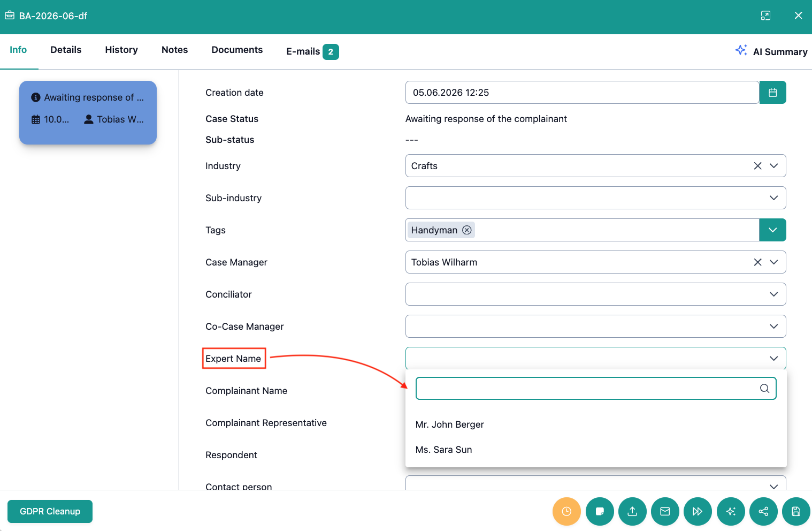Open the Sub-industry dropdown
The image size is (812, 531).
(773, 198)
